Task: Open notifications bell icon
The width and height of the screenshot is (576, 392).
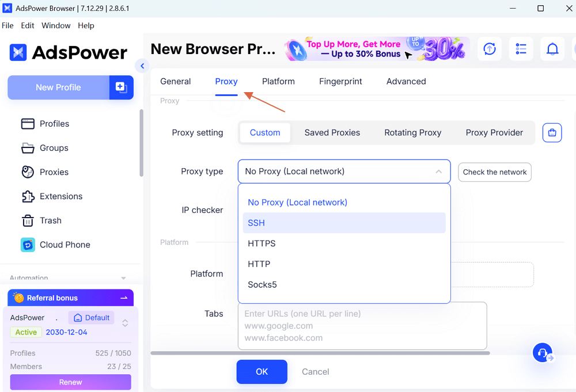Action: (x=552, y=49)
